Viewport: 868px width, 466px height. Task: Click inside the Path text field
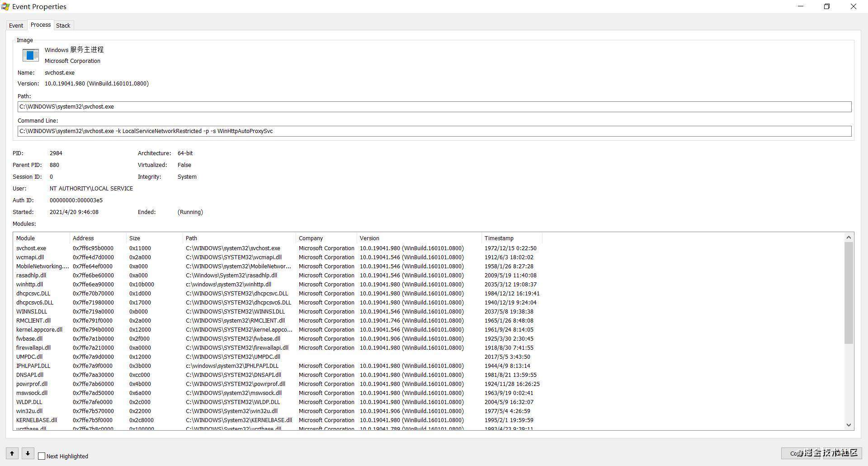tap(434, 107)
